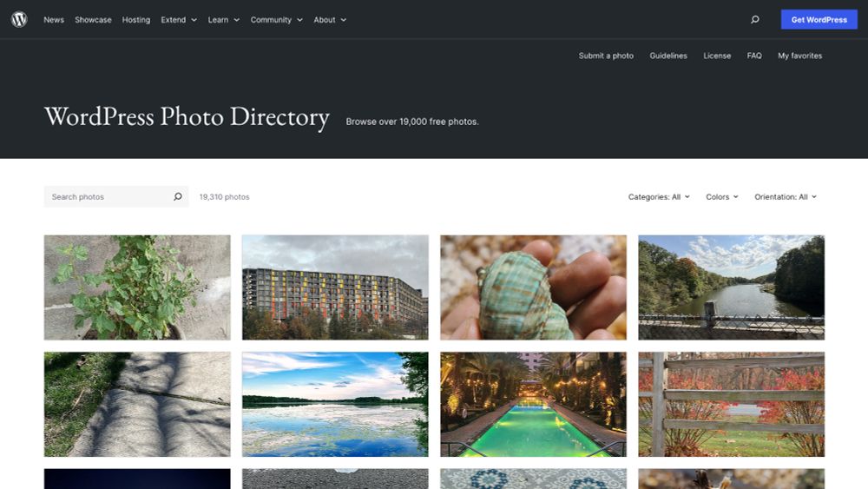Screen dimensions: 868x489
Task: Go to the News page
Action: [x=54, y=19]
